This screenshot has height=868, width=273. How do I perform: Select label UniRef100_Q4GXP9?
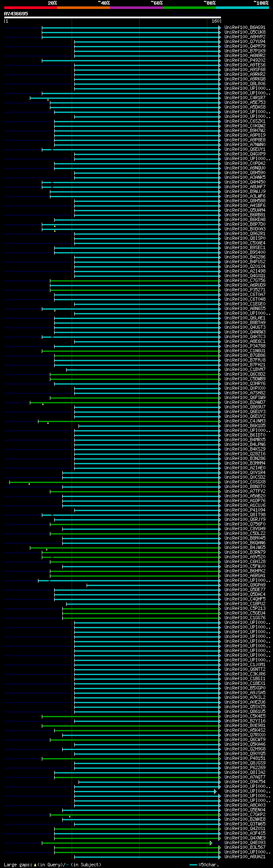[245, 154]
